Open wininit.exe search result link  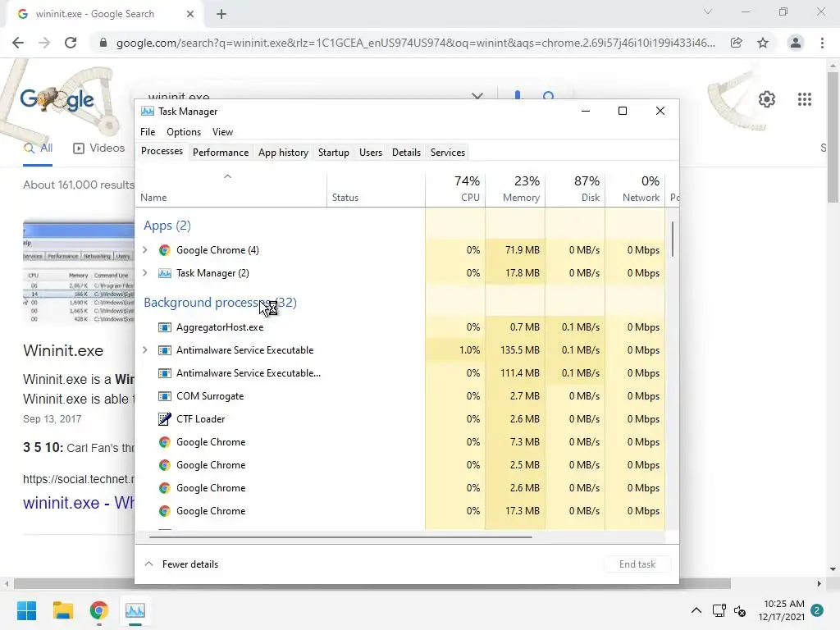(x=78, y=503)
